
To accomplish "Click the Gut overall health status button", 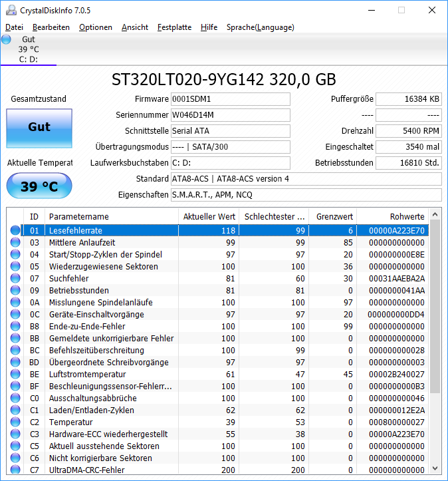I will click(39, 128).
